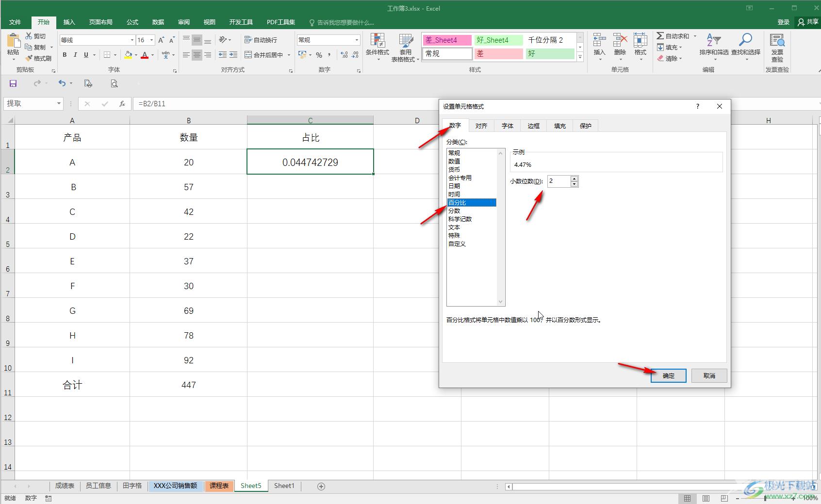Open the font name dropdown (等线)
Viewport: 821px width, 504px height.
coord(131,40)
